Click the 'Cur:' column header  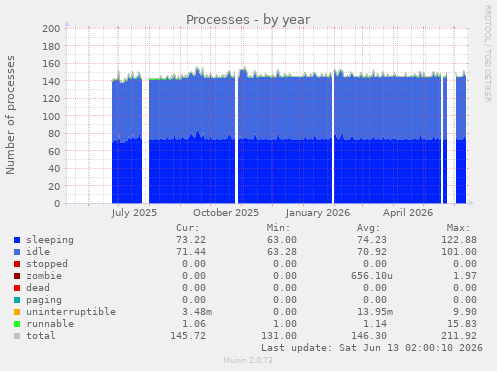point(188,228)
